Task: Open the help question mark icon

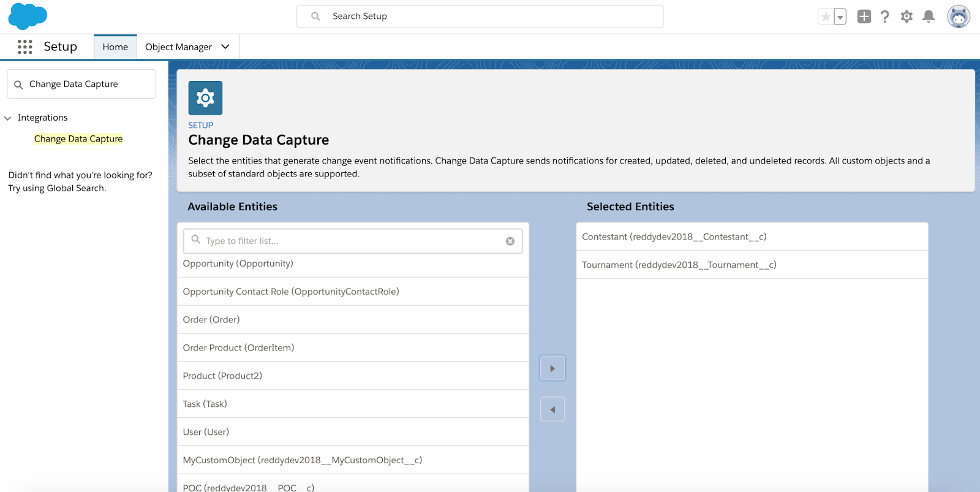Action: pos(885,17)
